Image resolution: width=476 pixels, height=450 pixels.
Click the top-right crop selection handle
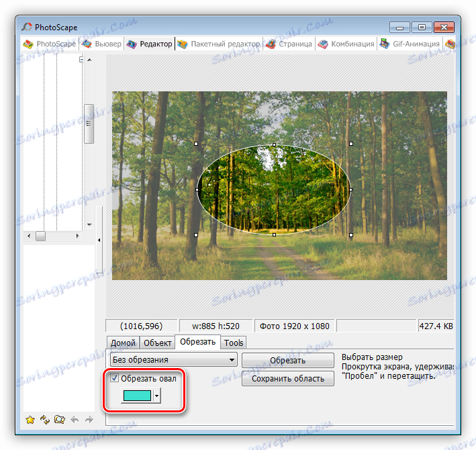tap(351, 144)
